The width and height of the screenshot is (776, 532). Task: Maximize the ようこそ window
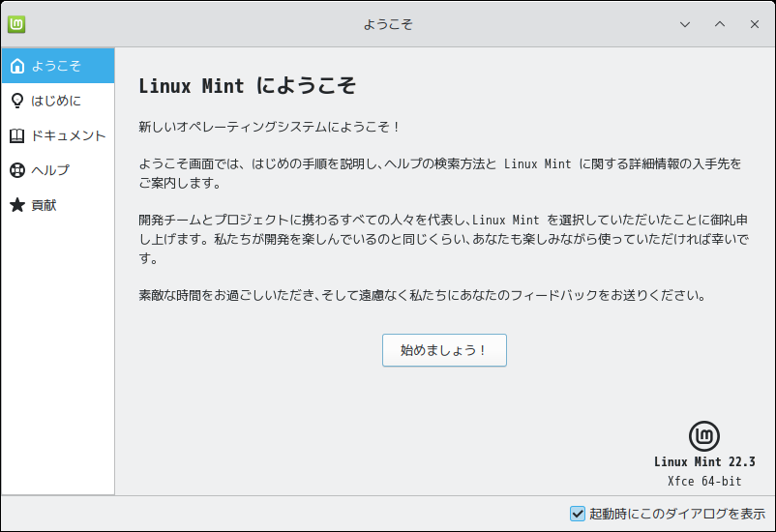tap(720, 24)
